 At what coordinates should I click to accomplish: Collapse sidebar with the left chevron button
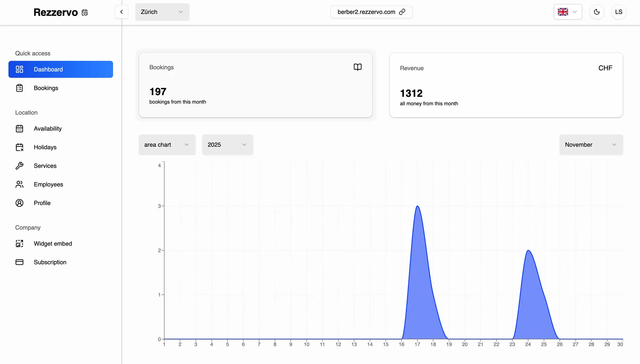(x=122, y=12)
